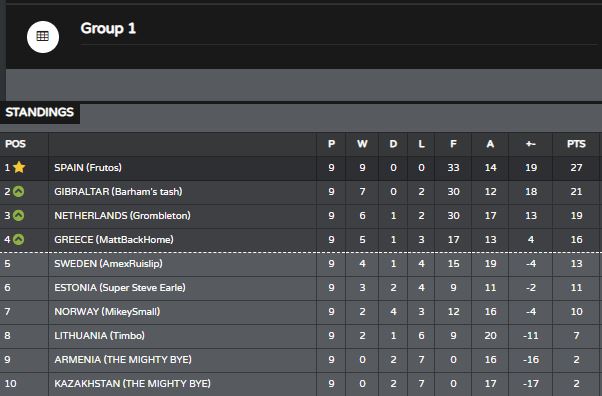The width and height of the screenshot is (602, 396).
Task: Open SWEDEN (AmexRuislip) team entry
Action: (108, 264)
